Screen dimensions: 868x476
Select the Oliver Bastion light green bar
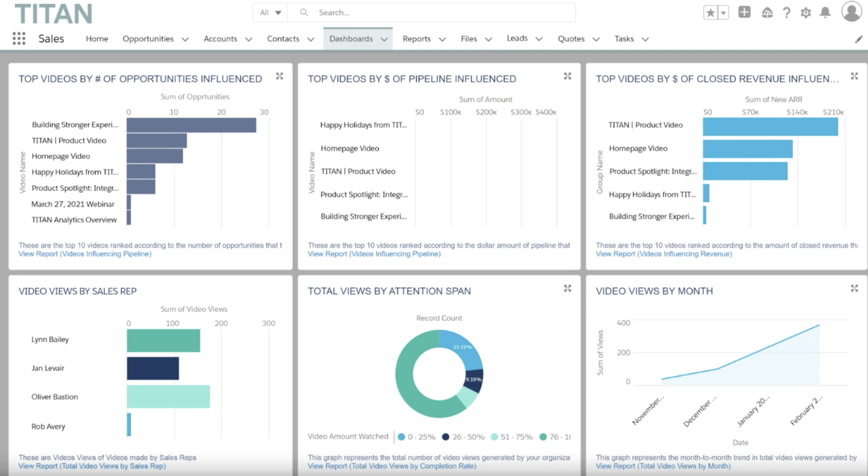tap(169, 396)
